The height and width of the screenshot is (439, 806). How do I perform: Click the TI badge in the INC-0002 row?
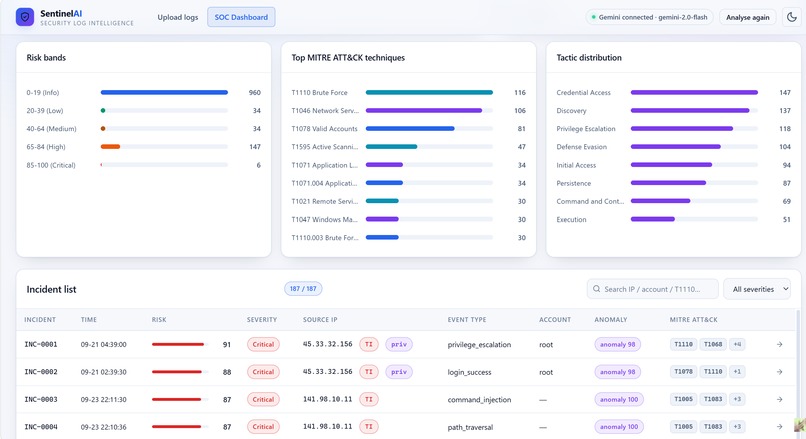tap(369, 372)
